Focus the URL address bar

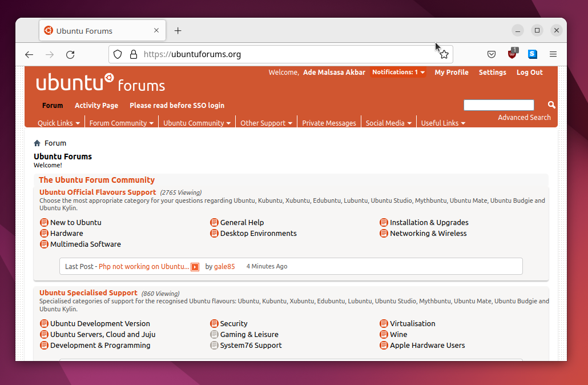[281, 54]
